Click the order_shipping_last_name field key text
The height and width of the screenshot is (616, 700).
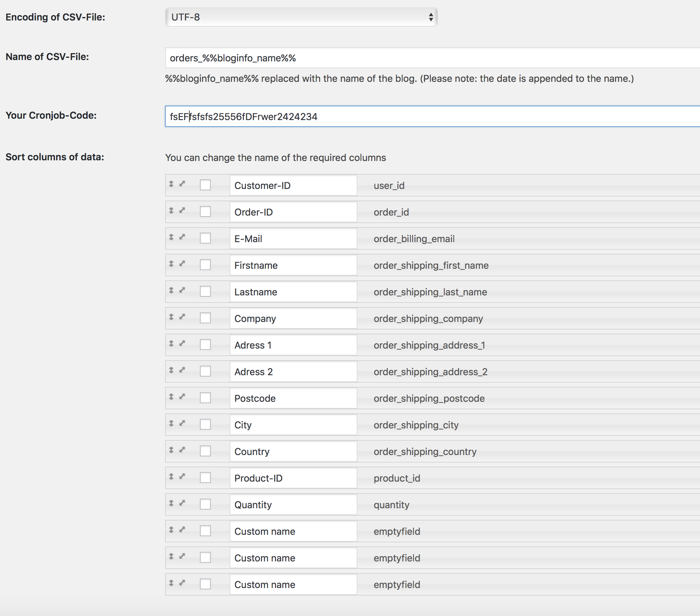pyautogui.click(x=430, y=292)
